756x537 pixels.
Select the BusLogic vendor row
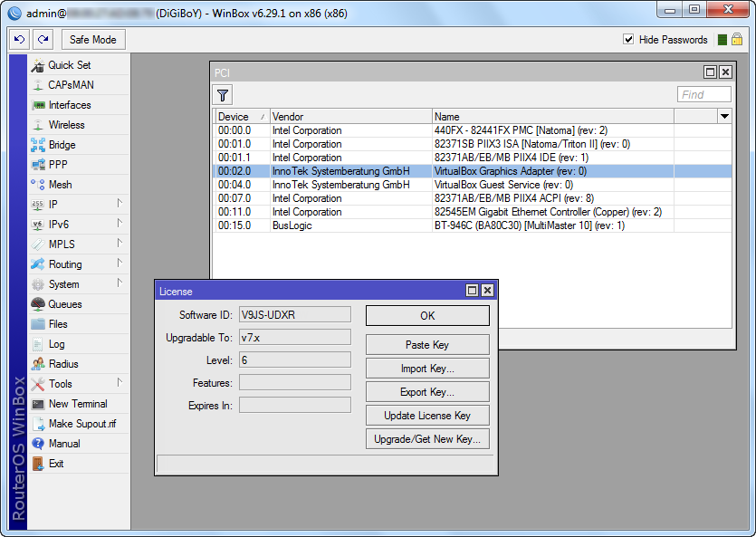[473, 225]
